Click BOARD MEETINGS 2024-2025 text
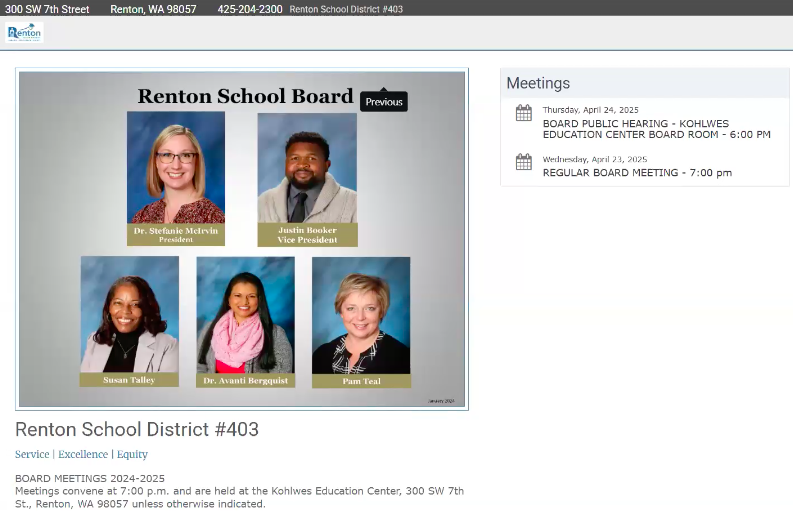This screenshot has width=793, height=518. 90,479
